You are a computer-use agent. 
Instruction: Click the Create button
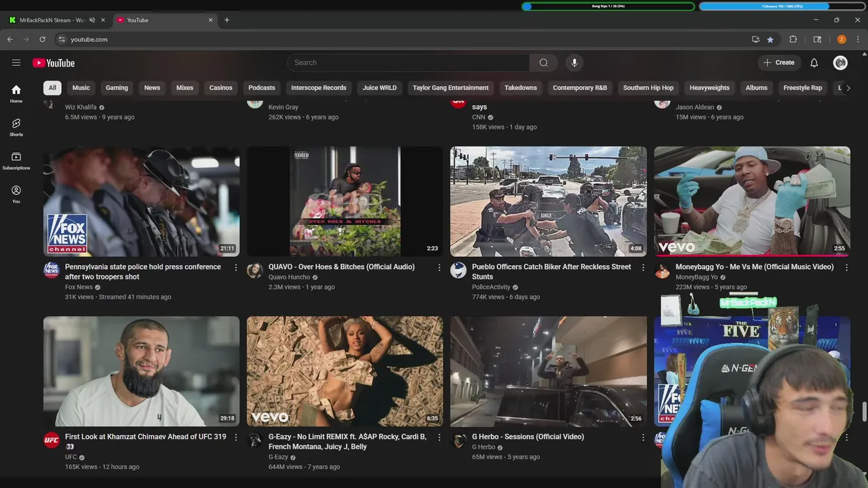[x=778, y=62]
